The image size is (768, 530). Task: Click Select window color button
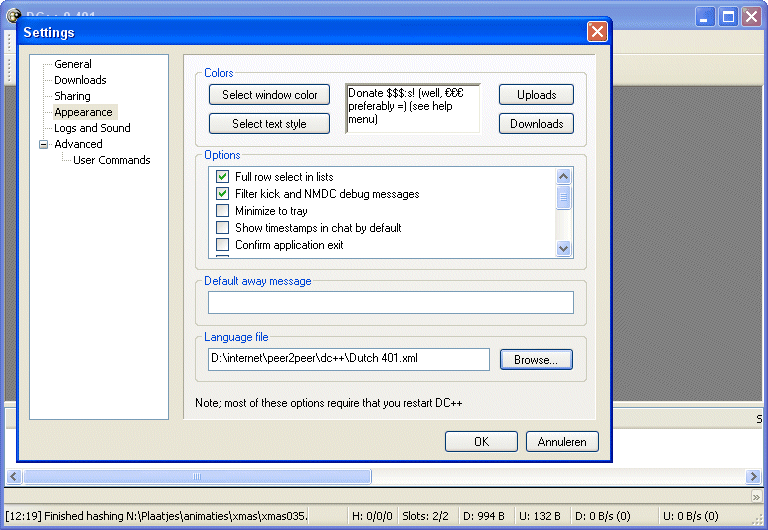(x=269, y=95)
